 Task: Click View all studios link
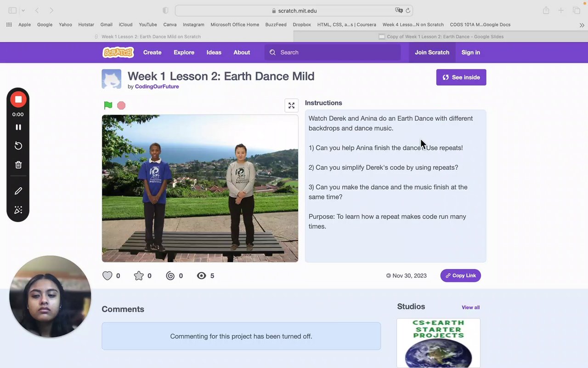[470, 307]
